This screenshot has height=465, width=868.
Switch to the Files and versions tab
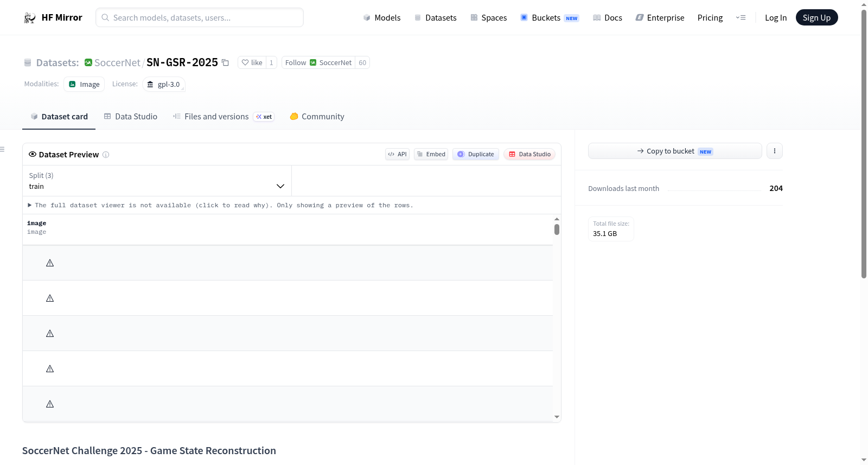(224, 117)
